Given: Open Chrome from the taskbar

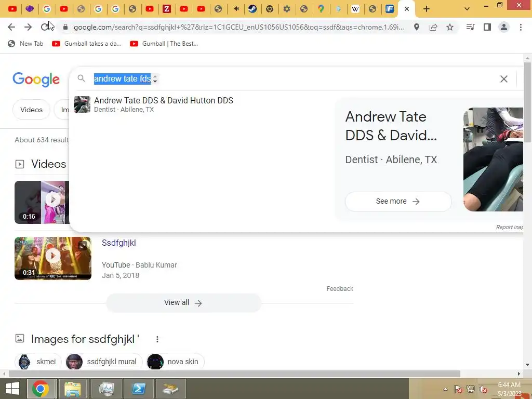Looking at the screenshot, I should click(41, 389).
